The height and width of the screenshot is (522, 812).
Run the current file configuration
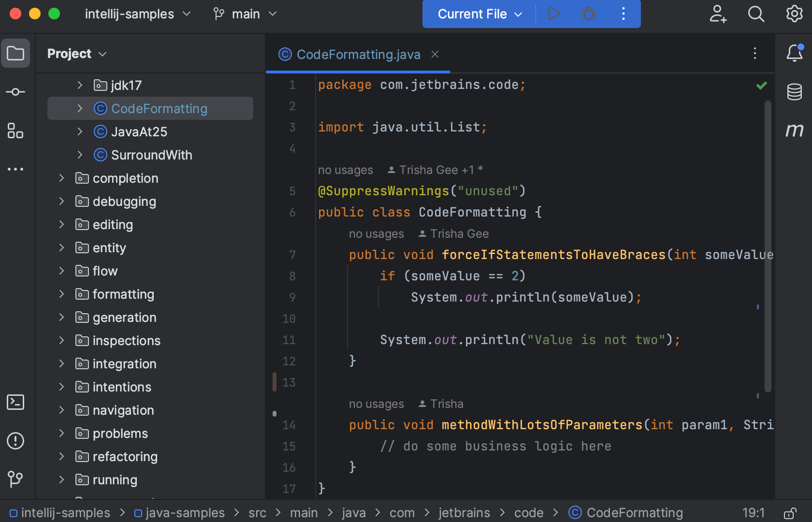click(x=554, y=14)
